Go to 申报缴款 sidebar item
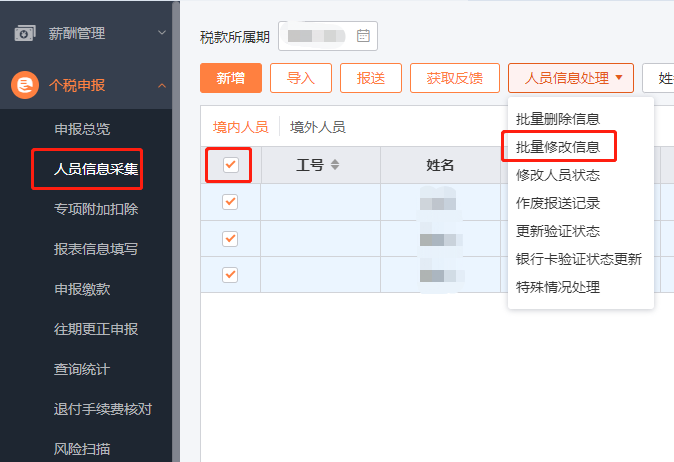Screen dimensions: 674x462 pos(82,289)
